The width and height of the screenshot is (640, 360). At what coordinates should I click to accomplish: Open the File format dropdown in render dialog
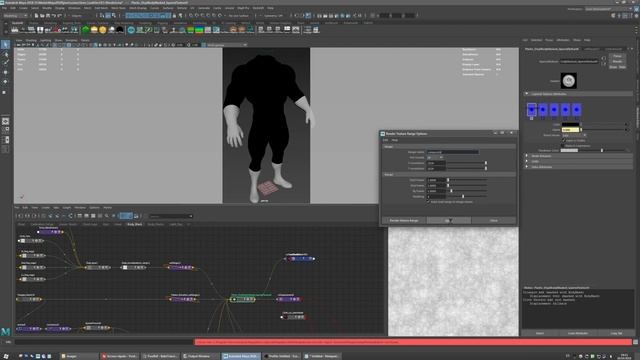click(x=435, y=157)
